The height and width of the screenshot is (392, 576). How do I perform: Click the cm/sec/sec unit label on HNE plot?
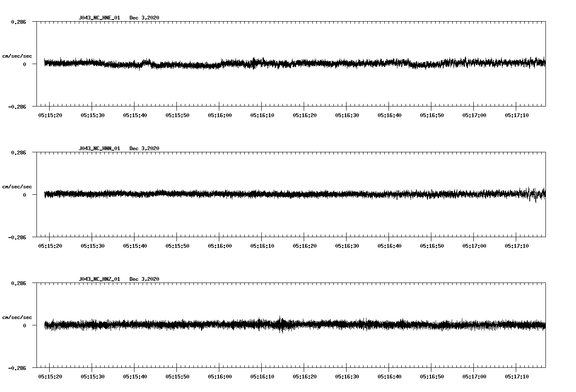[18, 56]
